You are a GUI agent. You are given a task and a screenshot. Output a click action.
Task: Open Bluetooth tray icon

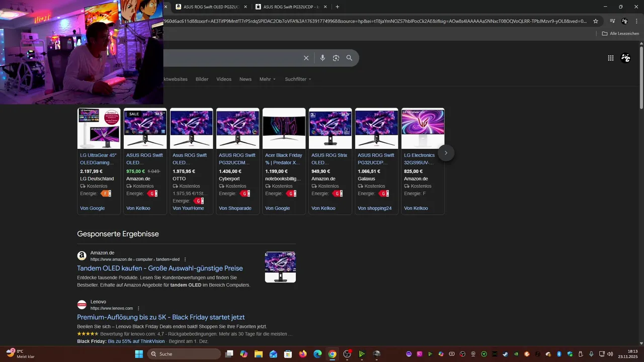(559, 354)
